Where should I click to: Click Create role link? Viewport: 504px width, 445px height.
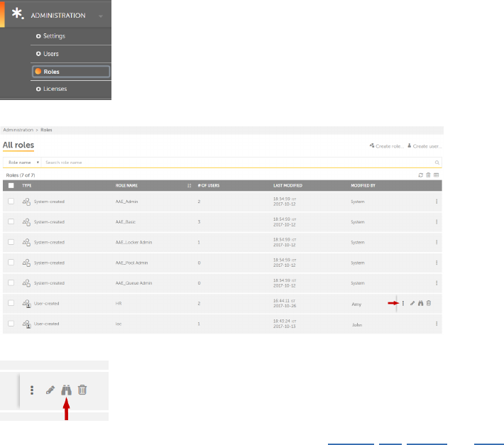[x=386, y=146]
